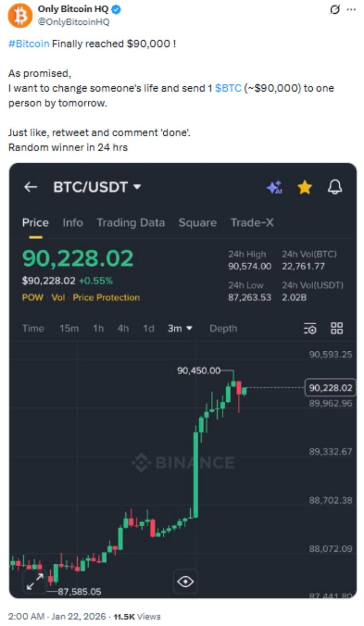364x626 pixels.
Task: Click the price alert bell icon
Action: 335,187
